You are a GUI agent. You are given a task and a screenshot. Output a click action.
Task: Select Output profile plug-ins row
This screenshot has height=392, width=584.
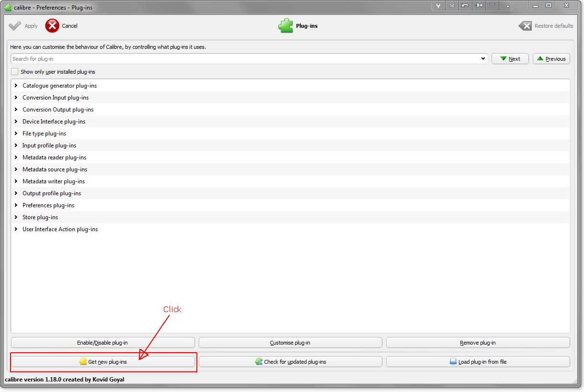click(x=290, y=193)
